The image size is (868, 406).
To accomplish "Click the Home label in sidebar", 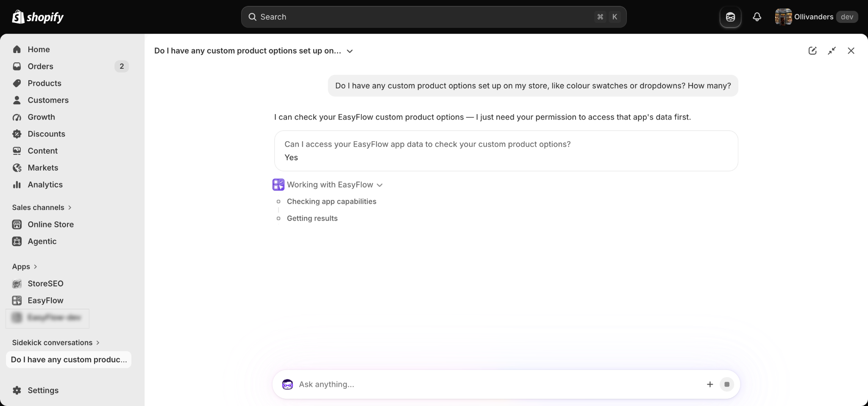I will 39,50.
